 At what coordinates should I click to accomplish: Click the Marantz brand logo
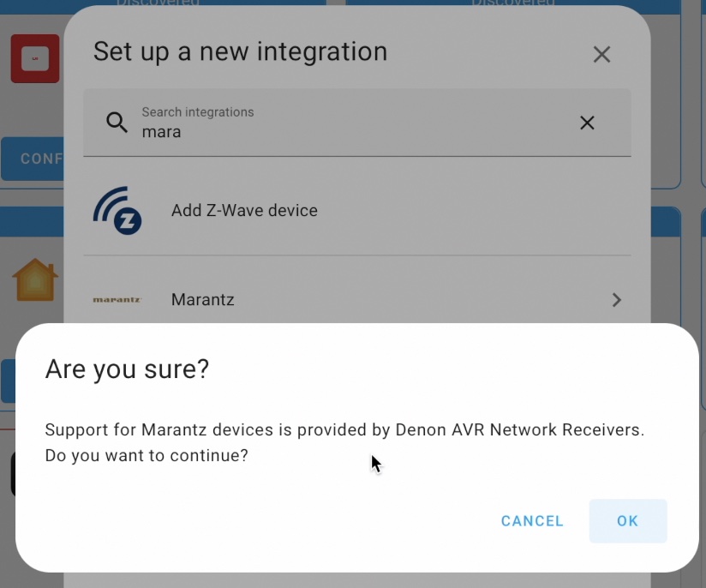(117, 300)
